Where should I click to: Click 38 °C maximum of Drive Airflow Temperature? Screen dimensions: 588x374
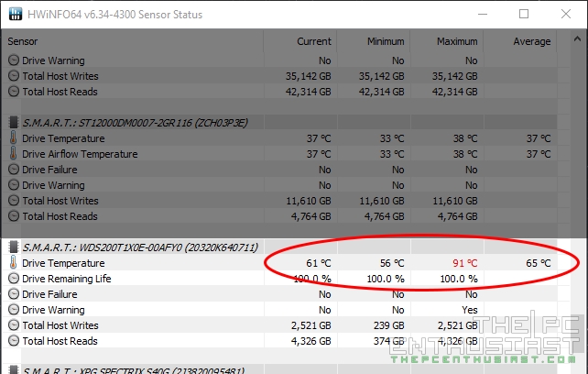[465, 154]
